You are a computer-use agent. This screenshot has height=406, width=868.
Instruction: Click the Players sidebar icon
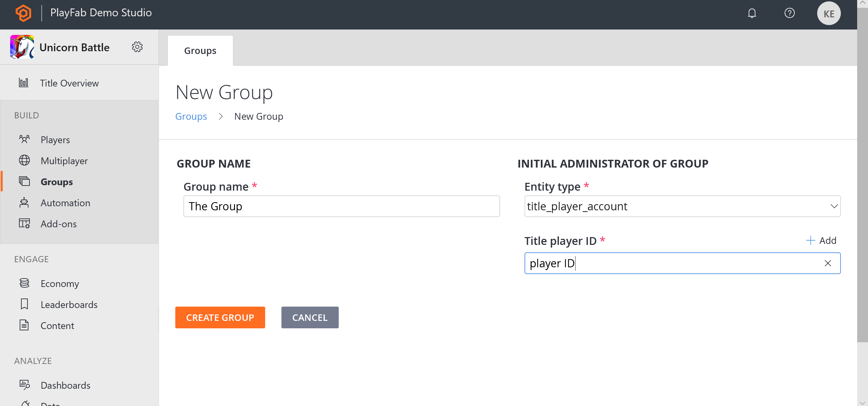(24, 140)
